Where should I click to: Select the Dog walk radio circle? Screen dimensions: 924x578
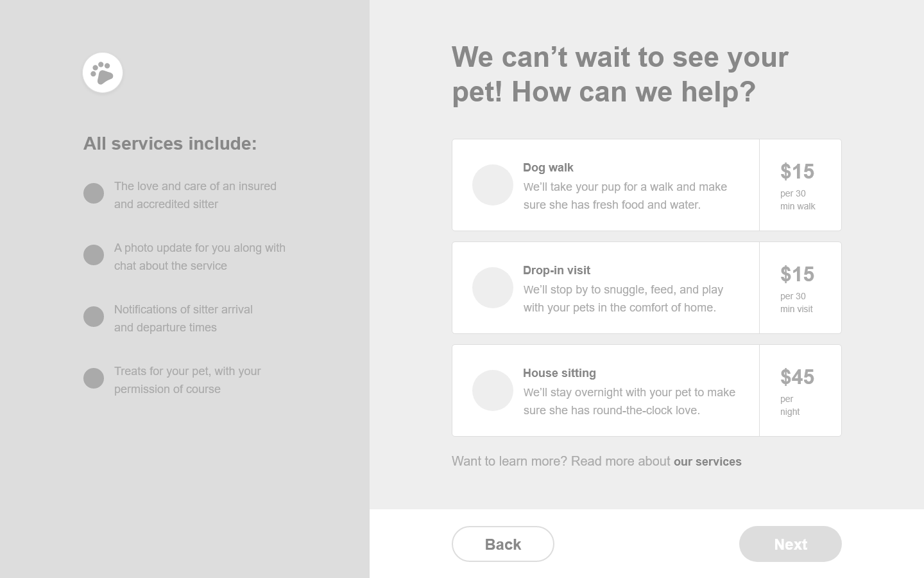(x=492, y=185)
